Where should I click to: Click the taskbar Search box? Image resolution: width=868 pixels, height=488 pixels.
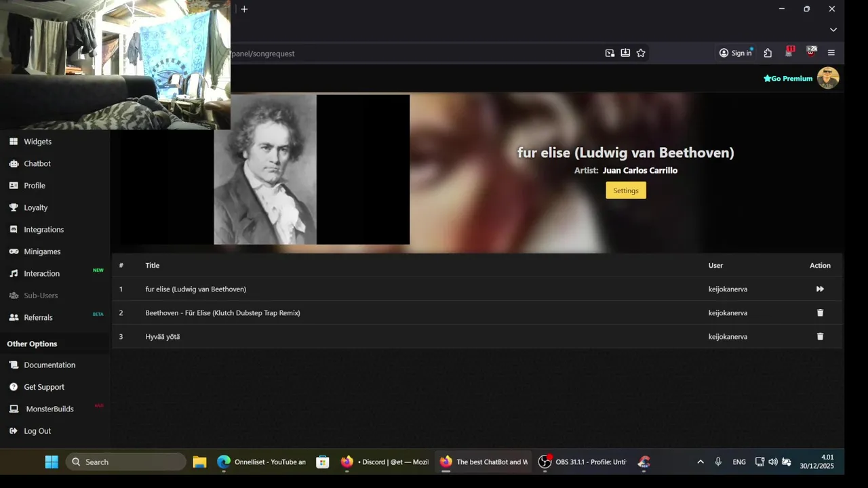click(126, 462)
